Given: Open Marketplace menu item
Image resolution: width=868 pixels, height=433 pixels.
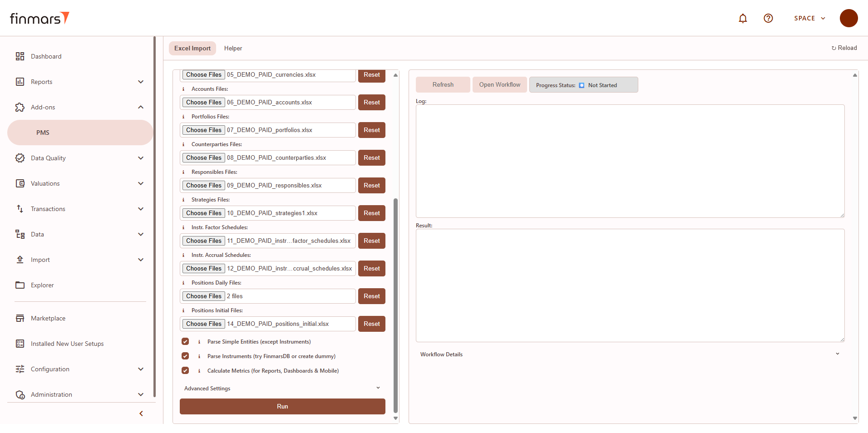Looking at the screenshot, I should [x=48, y=318].
